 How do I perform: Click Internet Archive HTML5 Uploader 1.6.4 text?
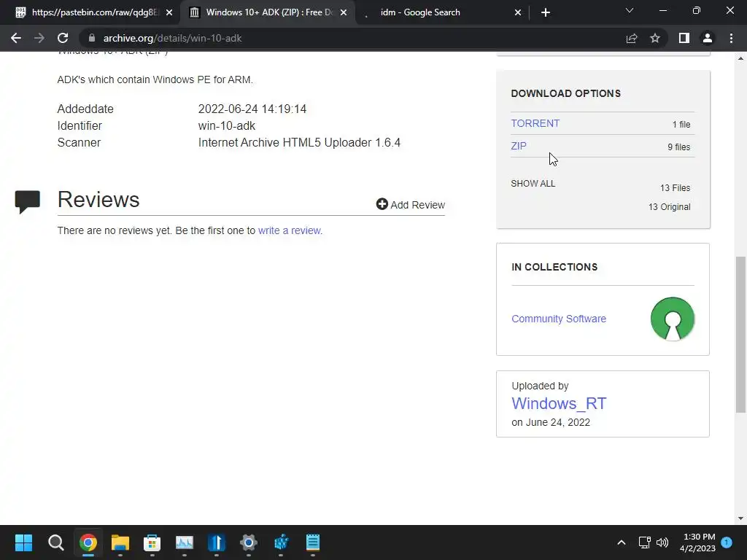[299, 142]
